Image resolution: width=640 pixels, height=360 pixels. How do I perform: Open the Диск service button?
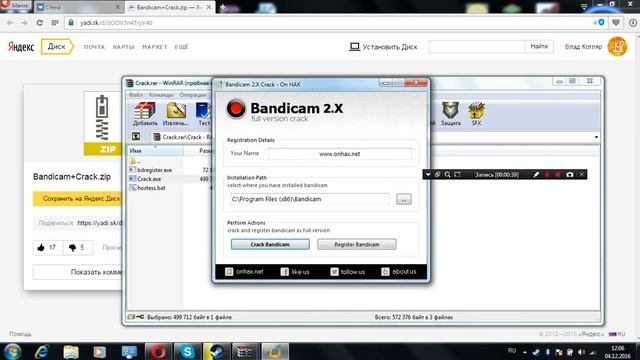point(57,47)
